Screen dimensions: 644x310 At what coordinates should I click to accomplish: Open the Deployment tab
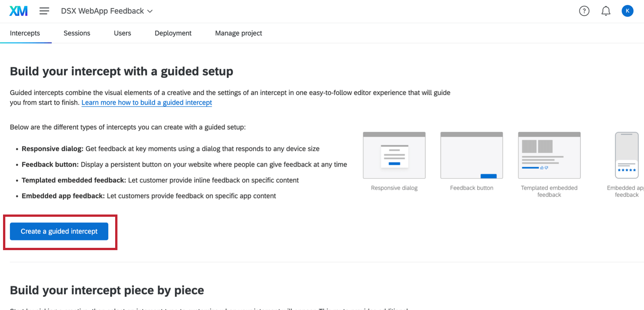point(173,33)
